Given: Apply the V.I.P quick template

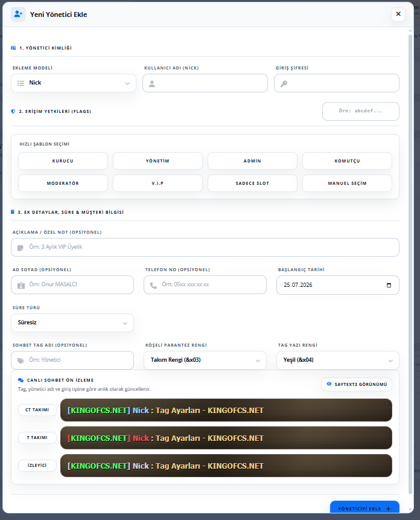Looking at the screenshot, I should pyautogui.click(x=157, y=184).
